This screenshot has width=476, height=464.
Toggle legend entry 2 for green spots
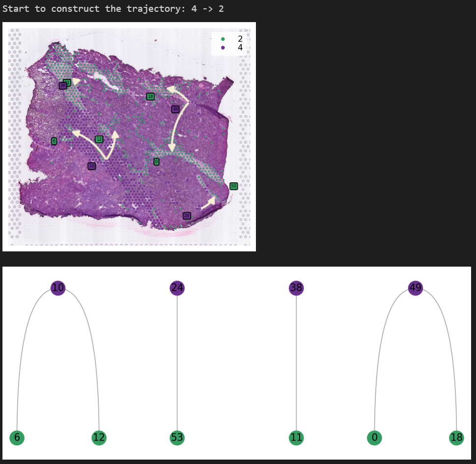point(240,38)
